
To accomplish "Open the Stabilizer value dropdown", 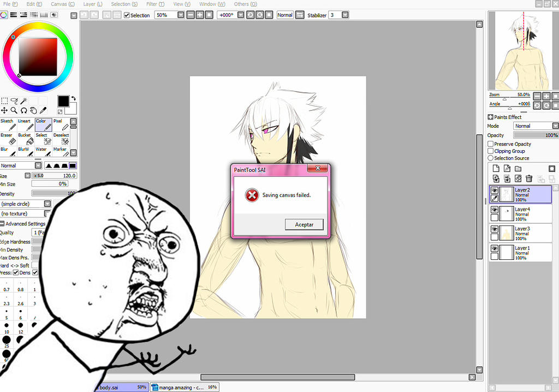I will coord(345,15).
